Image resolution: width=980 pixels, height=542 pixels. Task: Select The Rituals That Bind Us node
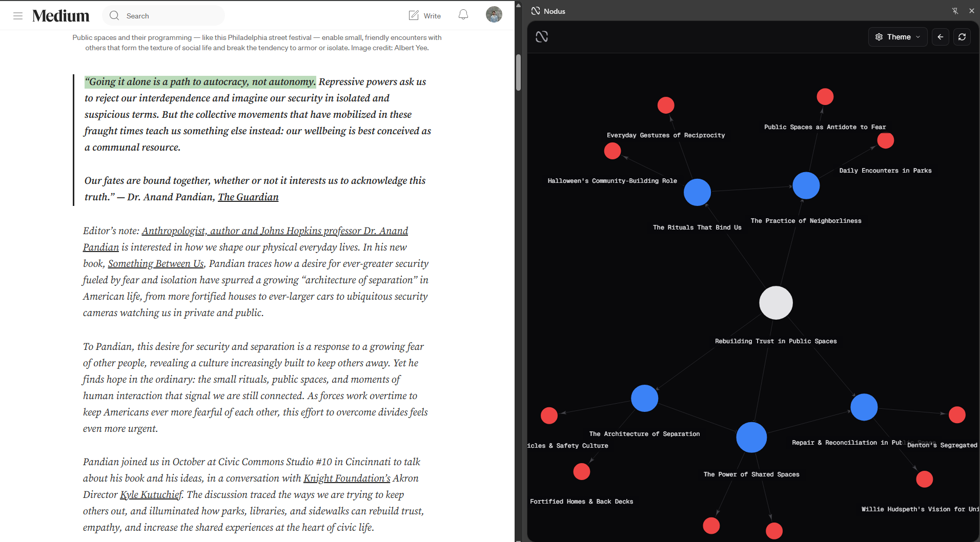tap(697, 192)
